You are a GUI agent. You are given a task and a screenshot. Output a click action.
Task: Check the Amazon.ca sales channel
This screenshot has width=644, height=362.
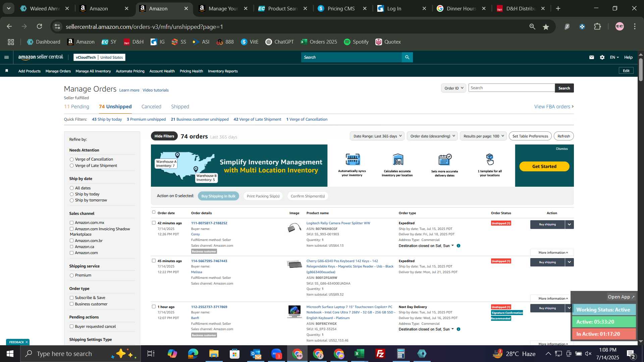[71, 247]
